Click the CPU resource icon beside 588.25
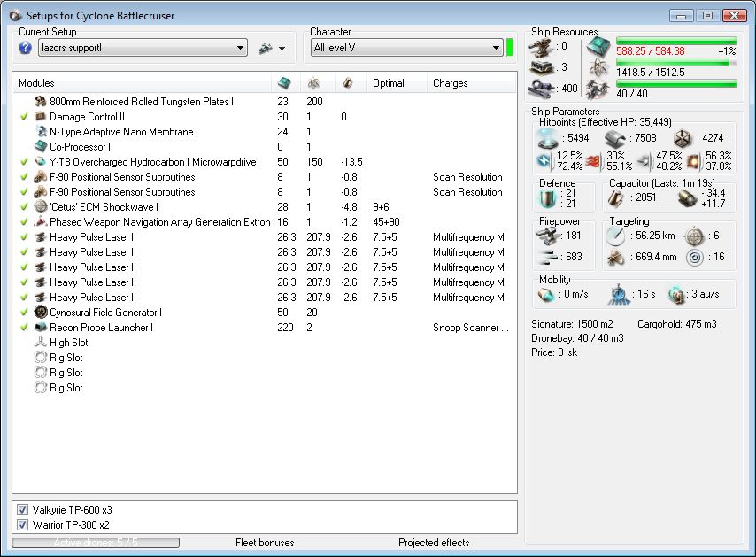756x557 pixels. (x=598, y=47)
